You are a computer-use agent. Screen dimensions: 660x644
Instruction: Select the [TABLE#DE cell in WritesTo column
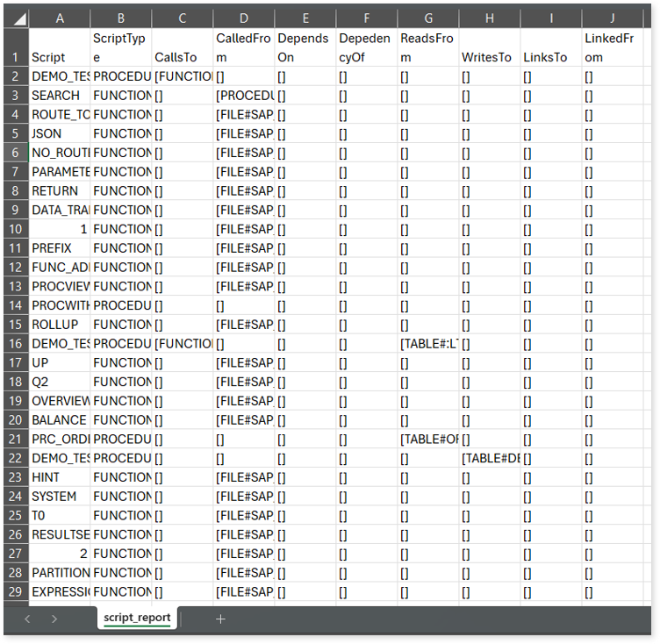(489, 458)
